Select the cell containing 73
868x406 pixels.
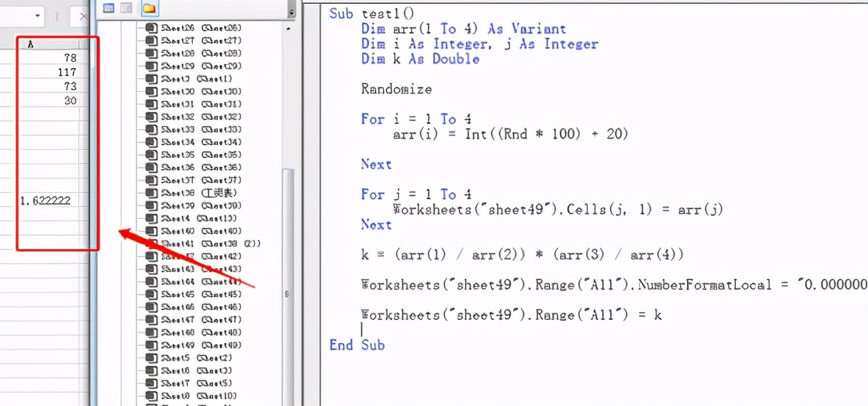pos(48,86)
